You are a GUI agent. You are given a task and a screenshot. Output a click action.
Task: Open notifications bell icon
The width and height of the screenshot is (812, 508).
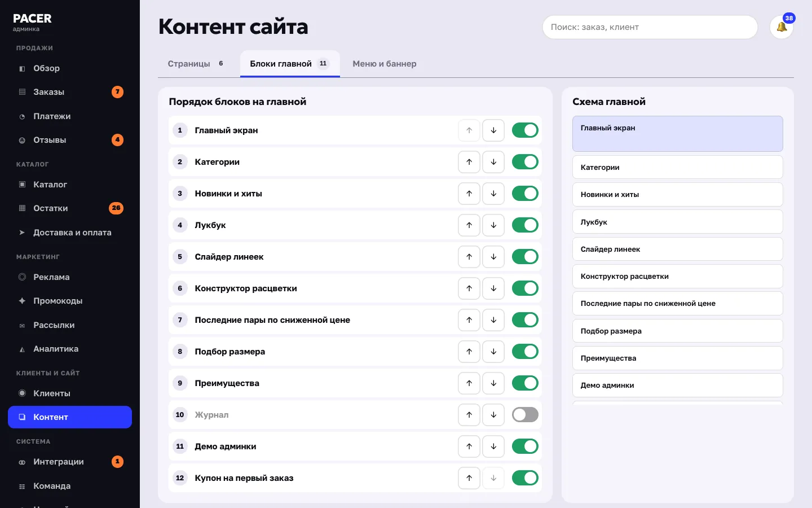tap(782, 27)
